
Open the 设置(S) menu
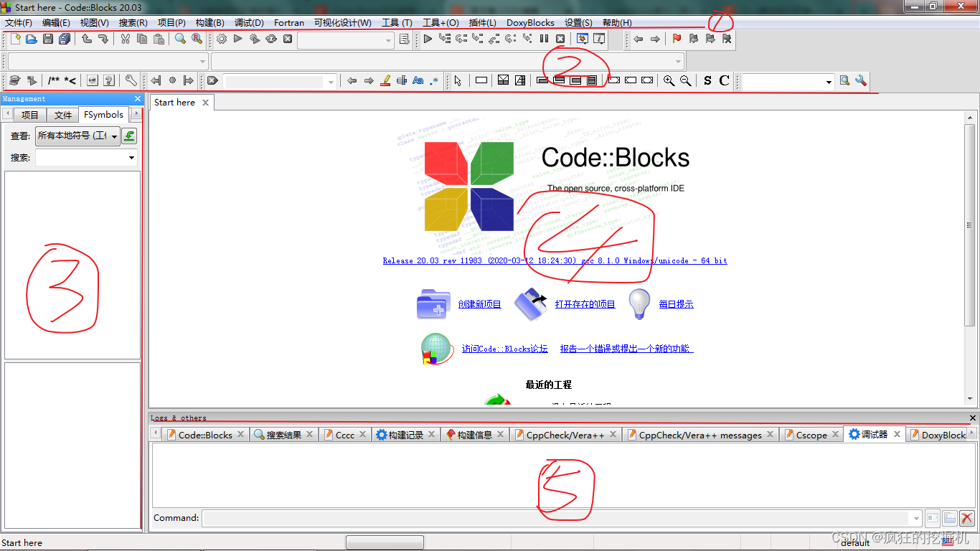pyautogui.click(x=578, y=23)
